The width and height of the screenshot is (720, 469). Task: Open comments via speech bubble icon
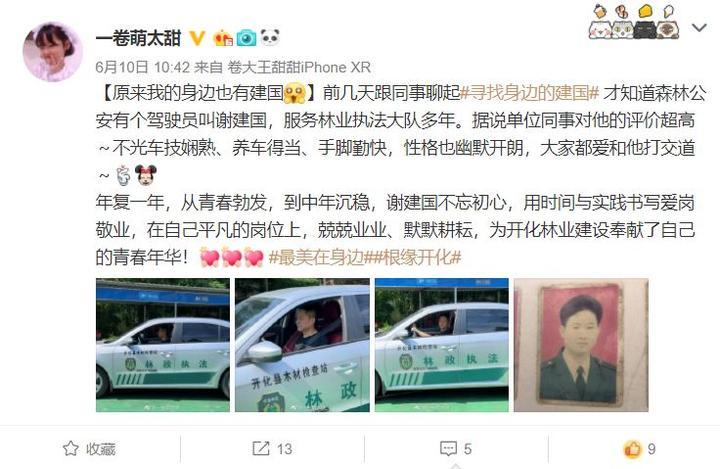click(448, 448)
